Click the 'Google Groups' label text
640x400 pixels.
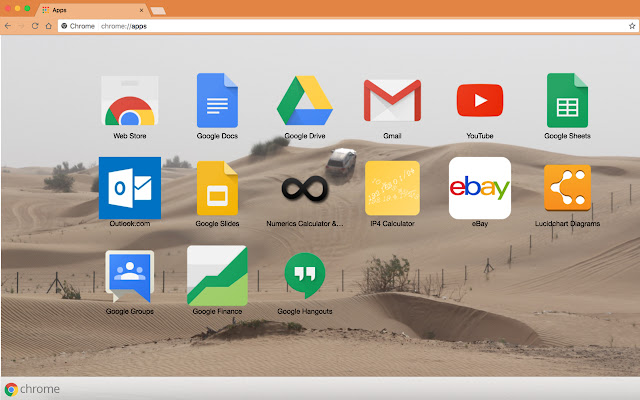point(130,311)
